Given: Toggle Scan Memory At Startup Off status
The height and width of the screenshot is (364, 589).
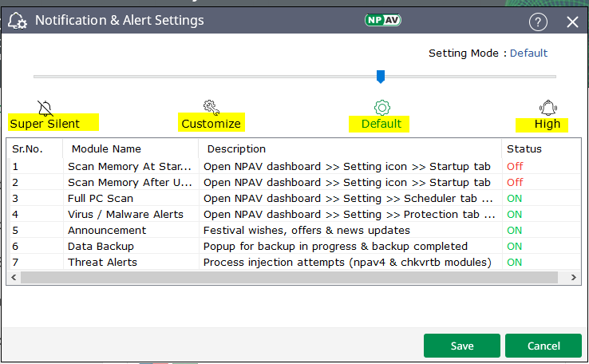Looking at the screenshot, I should click(515, 167).
